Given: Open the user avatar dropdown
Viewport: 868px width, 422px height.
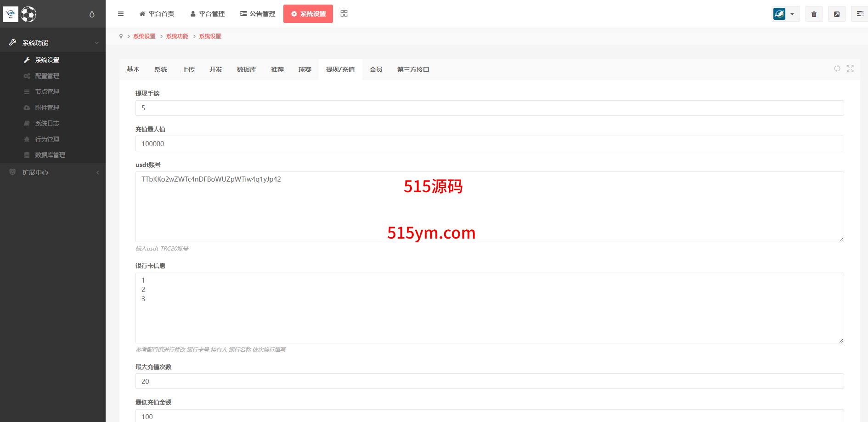Looking at the screenshot, I should click(785, 14).
